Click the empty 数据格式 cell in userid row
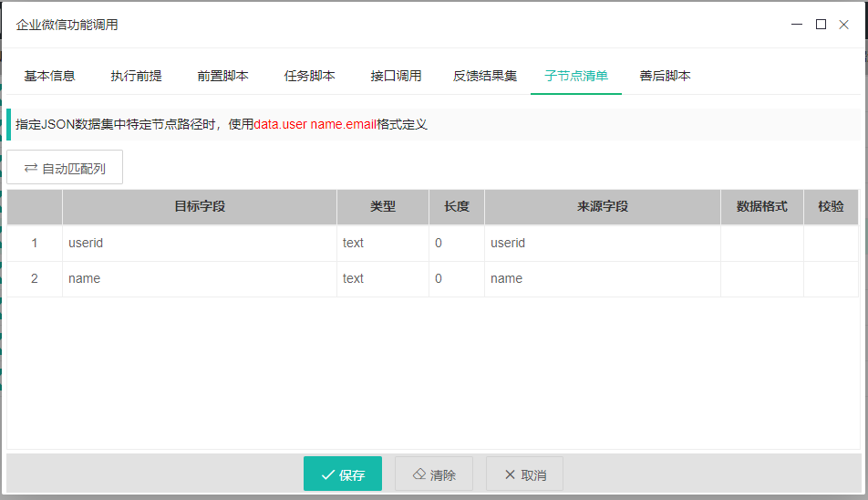 (x=761, y=243)
